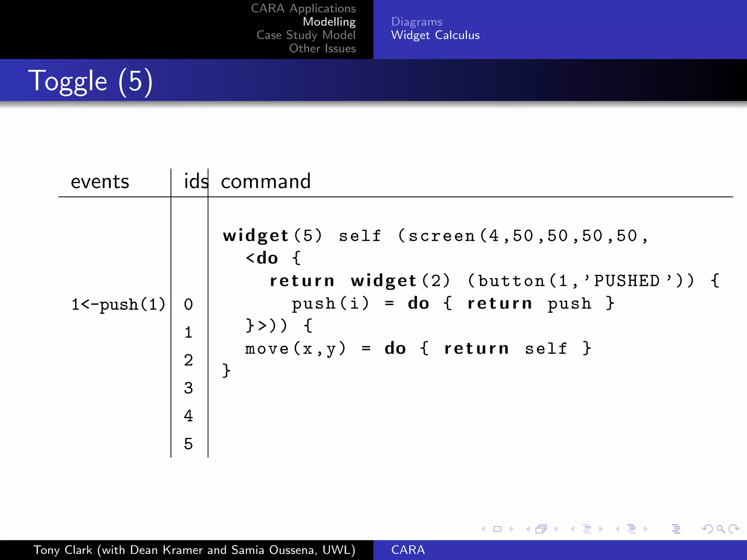
Task: Click id 1 in ids column
Action: pyautogui.click(x=188, y=332)
